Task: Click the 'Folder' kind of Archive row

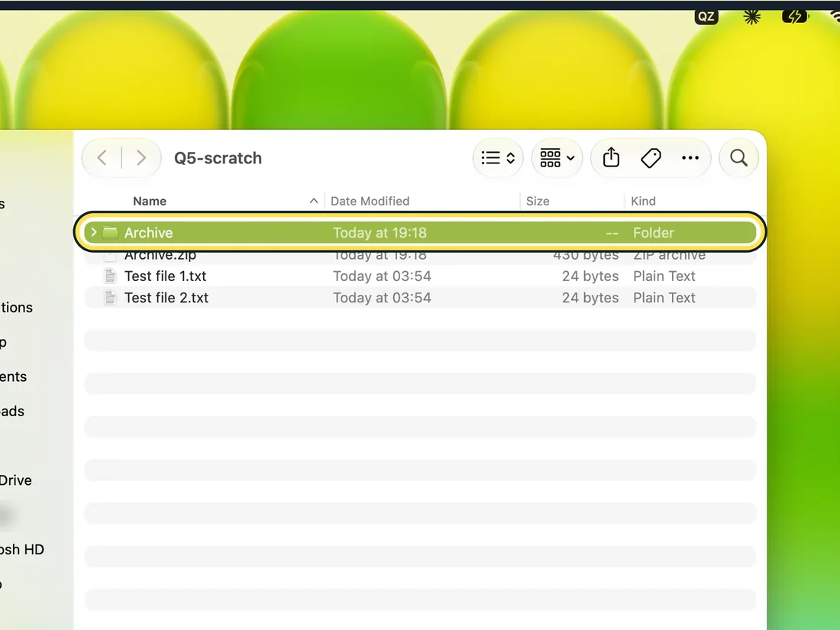Action: (654, 232)
